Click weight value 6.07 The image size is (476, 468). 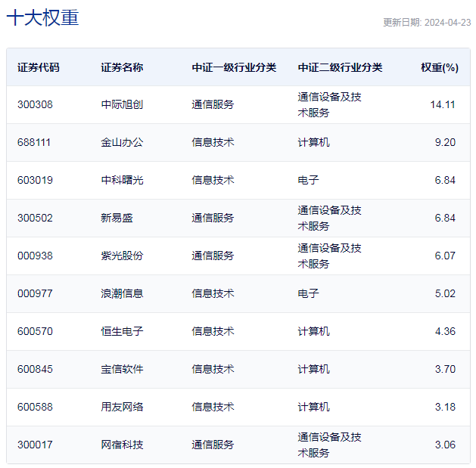(x=445, y=256)
